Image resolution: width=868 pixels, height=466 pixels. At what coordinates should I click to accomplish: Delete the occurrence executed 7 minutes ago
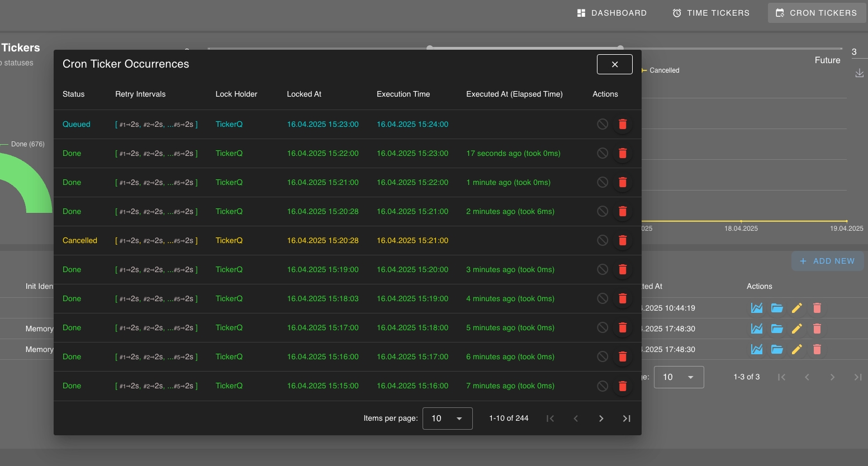point(623,386)
